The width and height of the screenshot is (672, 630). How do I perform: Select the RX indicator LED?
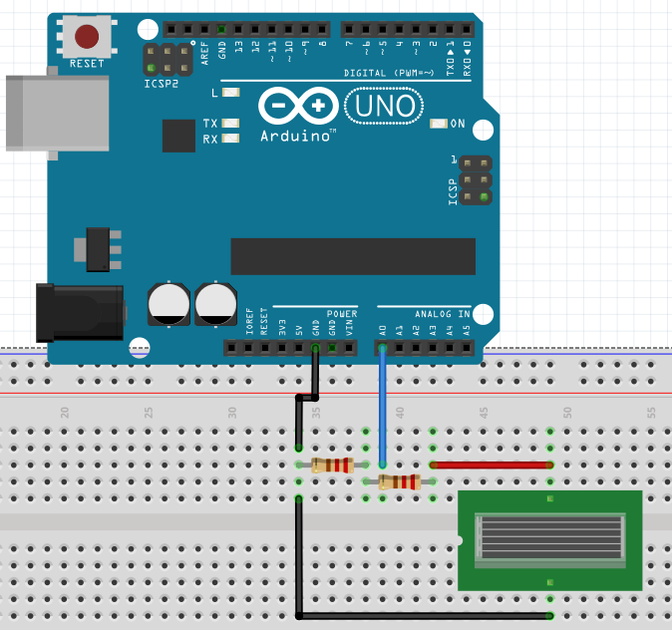(x=230, y=138)
